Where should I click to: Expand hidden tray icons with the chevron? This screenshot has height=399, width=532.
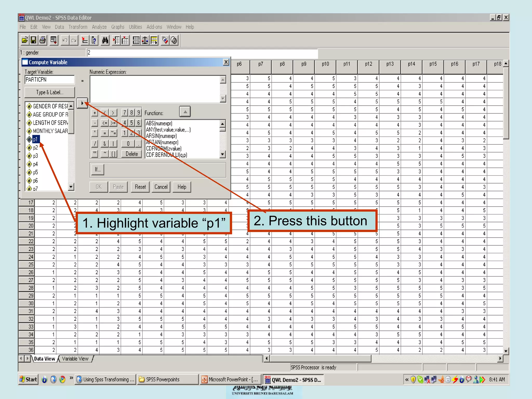(407, 380)
